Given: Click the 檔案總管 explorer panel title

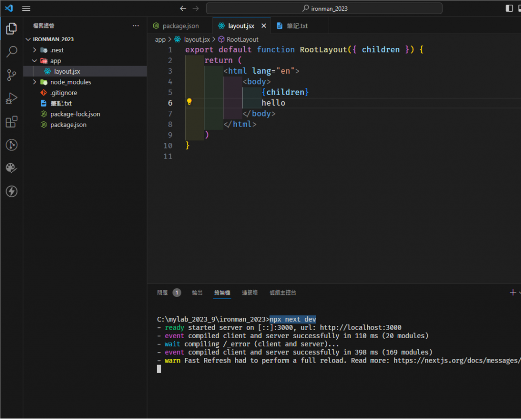Looking at the screenshot, I should click(x=44, y=26).
